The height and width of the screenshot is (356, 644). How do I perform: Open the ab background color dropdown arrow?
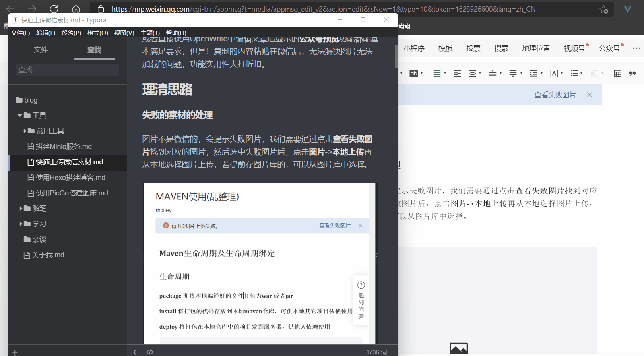point(421,73)
